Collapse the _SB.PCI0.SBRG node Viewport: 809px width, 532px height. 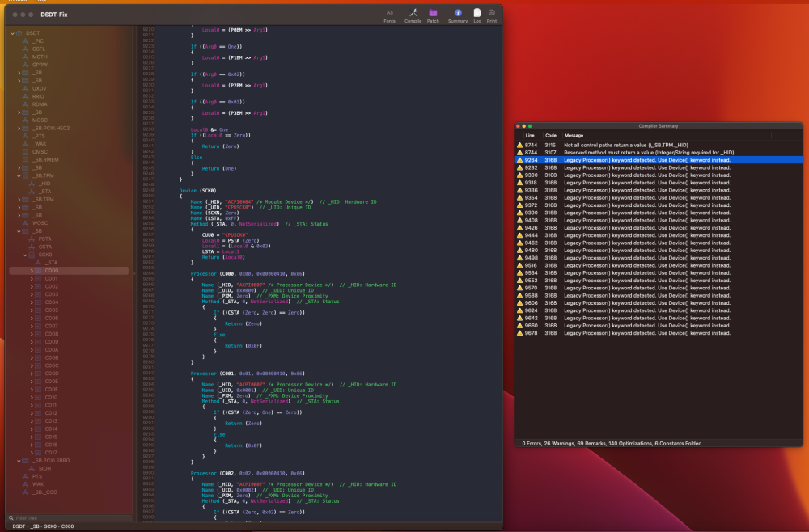(19, 461)
